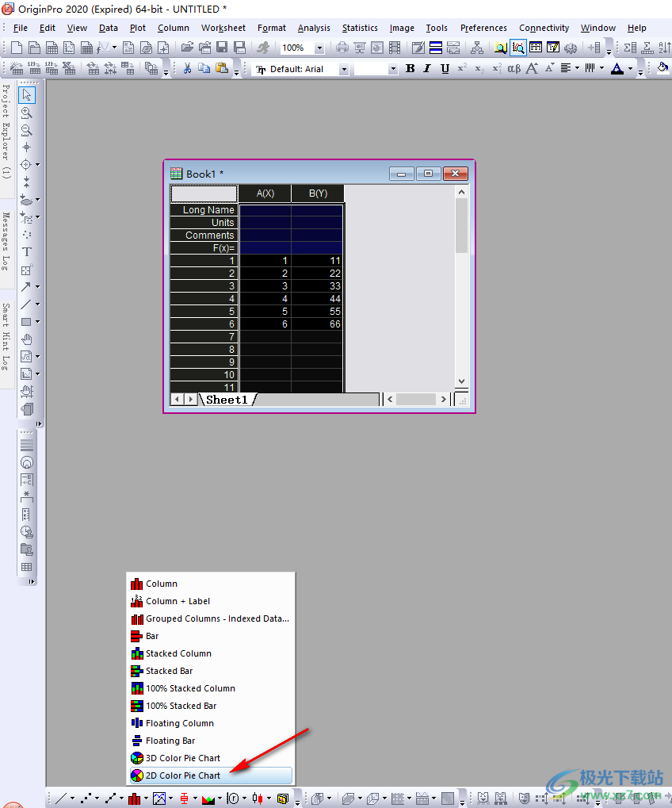Open the Worksheet menu

click(223, 28)
